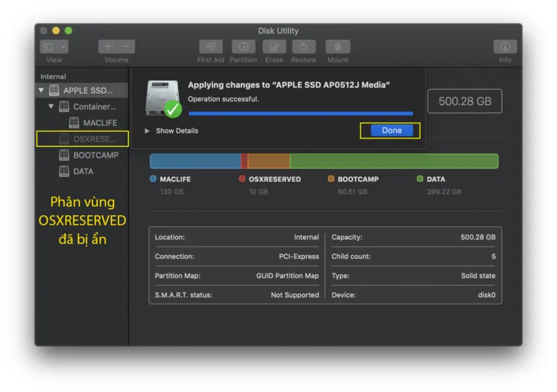Screen dimensions: 557x392
Task: Expand Show Details disclosure triangle
Action: [x=147, y=131]
